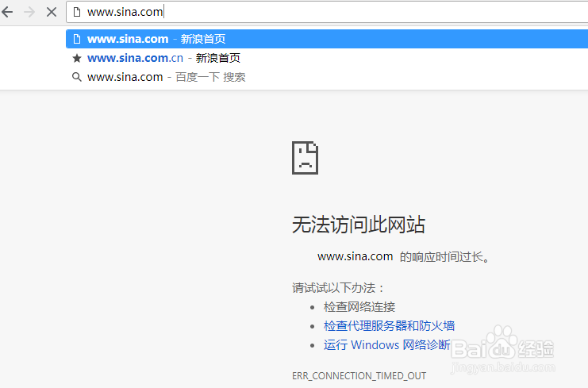Click the 检查网络连接 bullet text
This screenshot has width=588, height=388.
tap(359, 307)
